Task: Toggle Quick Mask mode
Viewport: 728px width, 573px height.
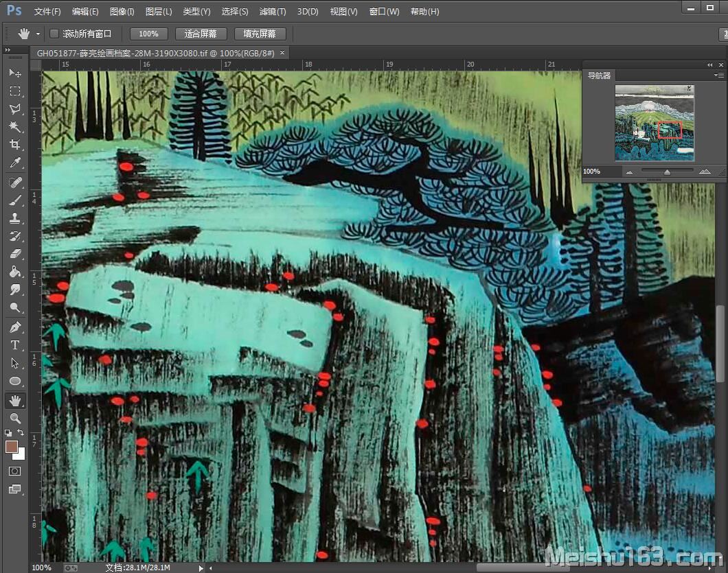Action: click(15, 471)
